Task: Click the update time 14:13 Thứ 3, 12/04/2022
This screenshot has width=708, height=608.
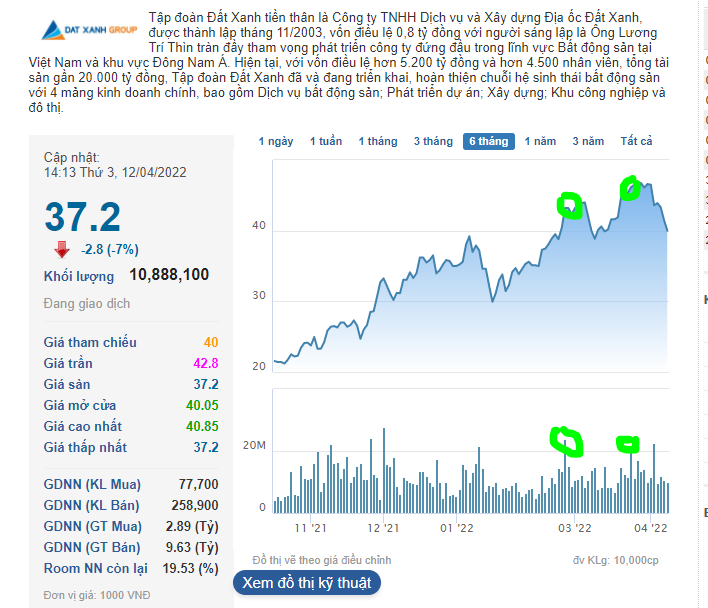Action: [x=115, y=172]
